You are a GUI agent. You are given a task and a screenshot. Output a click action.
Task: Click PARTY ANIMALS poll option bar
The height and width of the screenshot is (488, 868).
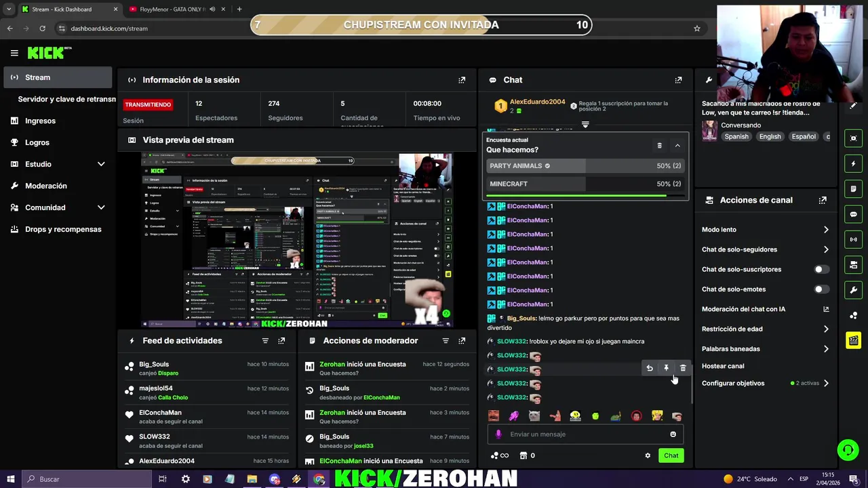coord(585,166)
